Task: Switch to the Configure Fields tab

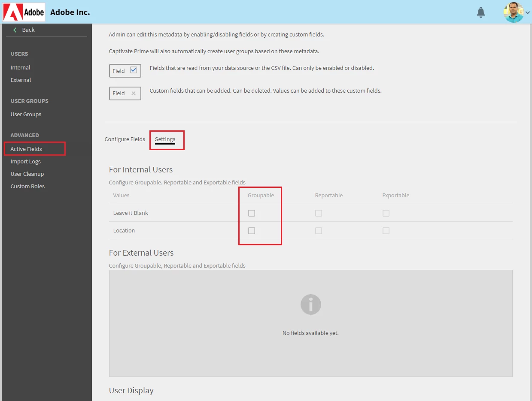Action: coord(125,139)
